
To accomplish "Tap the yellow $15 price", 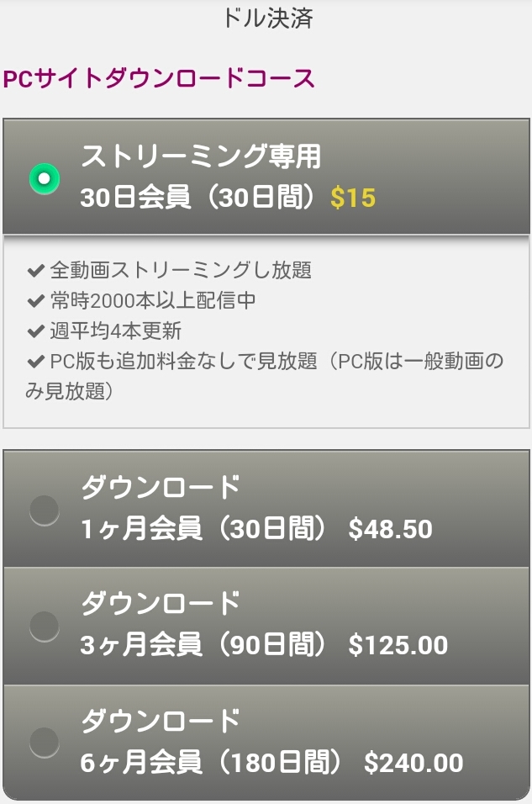I will (353, 198).
